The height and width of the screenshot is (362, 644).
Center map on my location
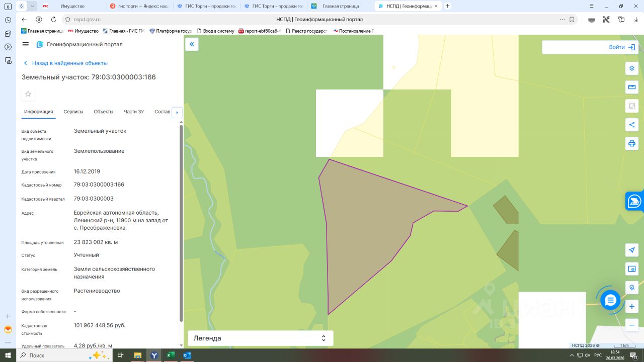click(632, 250)
